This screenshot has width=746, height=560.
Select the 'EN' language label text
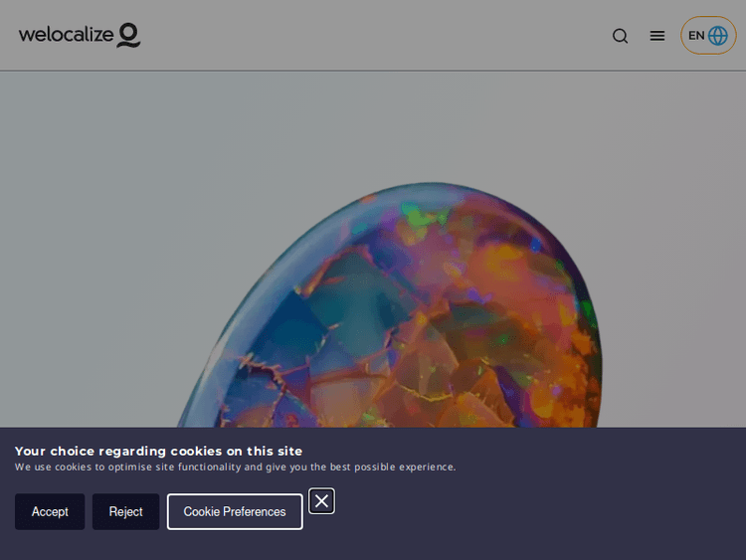(696, 36)
